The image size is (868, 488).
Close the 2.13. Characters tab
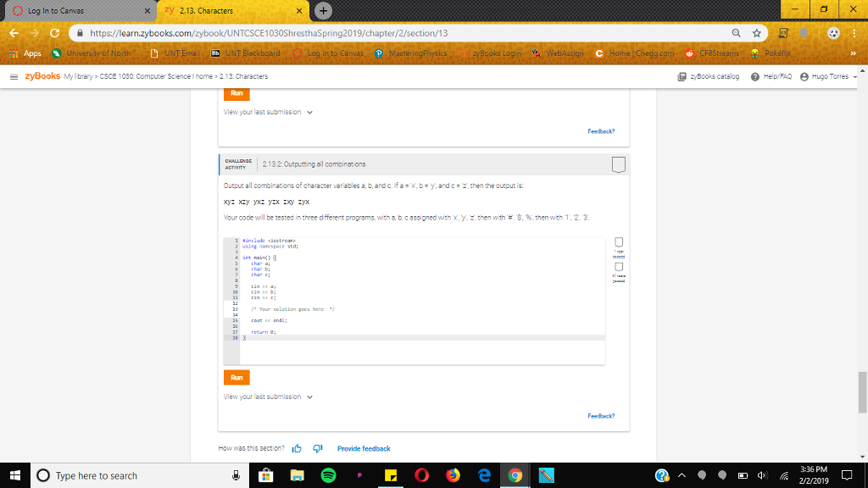pos(299,10)
